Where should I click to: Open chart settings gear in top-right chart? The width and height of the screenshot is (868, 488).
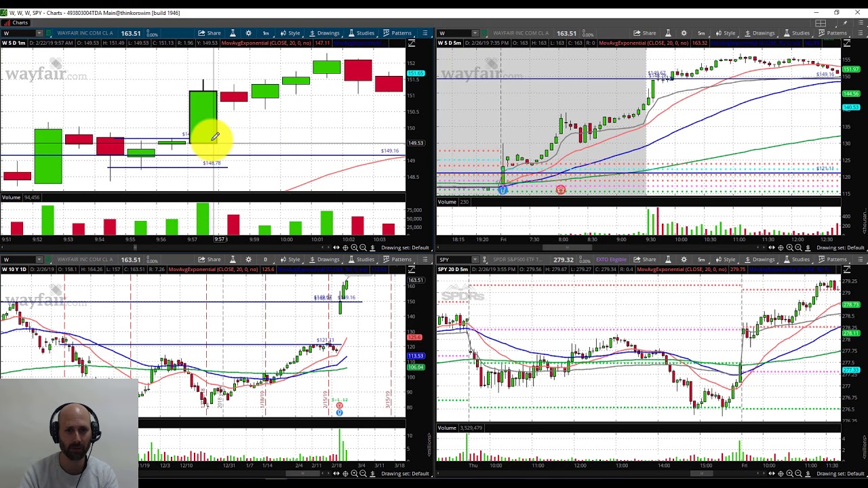[x=684, y=33]
